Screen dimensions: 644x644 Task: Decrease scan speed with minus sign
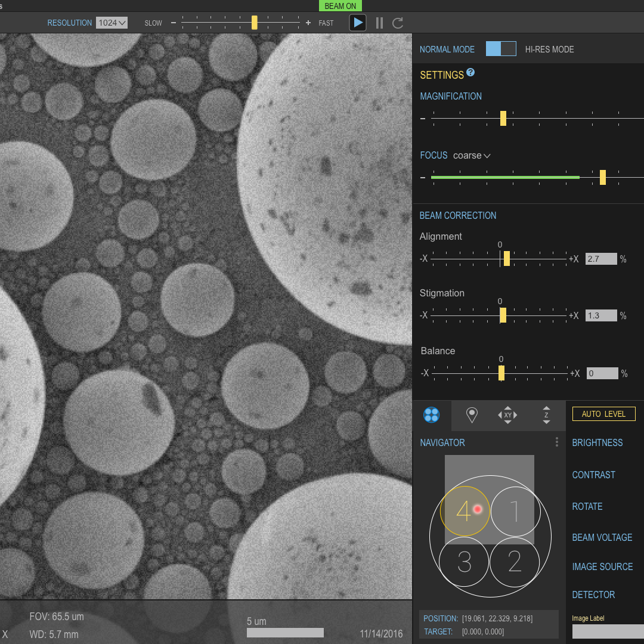point(174,23)
